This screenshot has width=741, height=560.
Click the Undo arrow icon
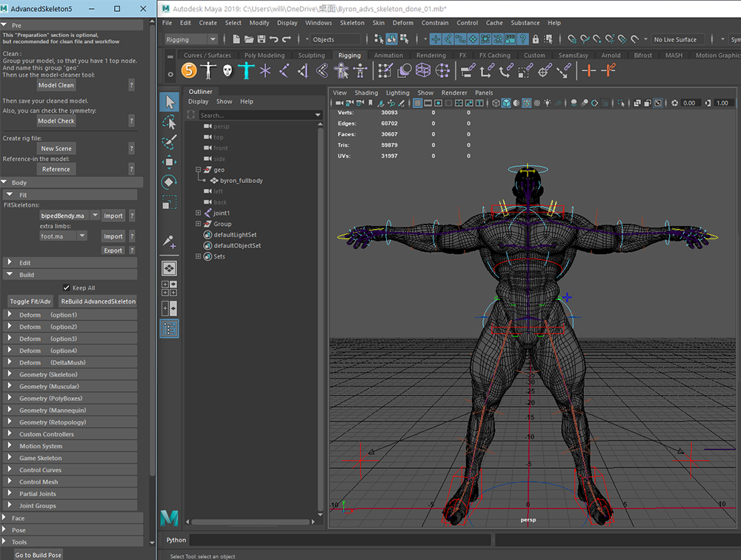[x=275, y=39]
